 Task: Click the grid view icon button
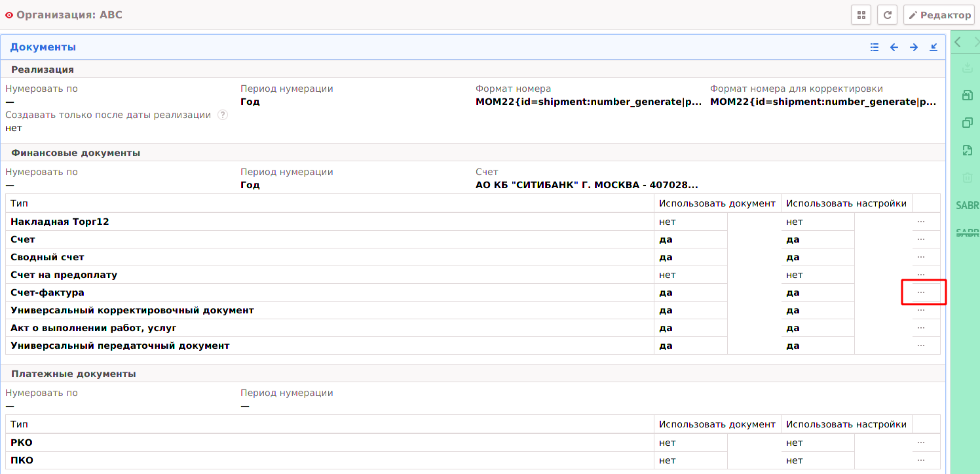click(861, 14)
